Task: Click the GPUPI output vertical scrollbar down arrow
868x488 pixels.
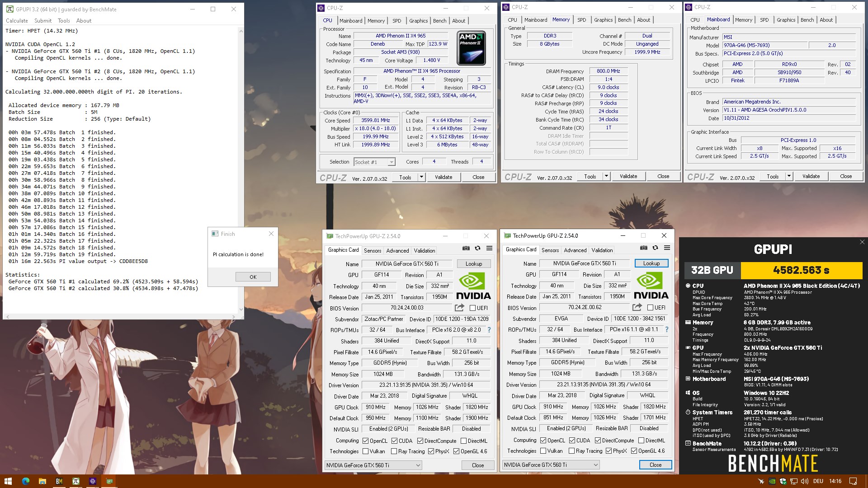Action: pyautogui.click(x=241, y=310)
